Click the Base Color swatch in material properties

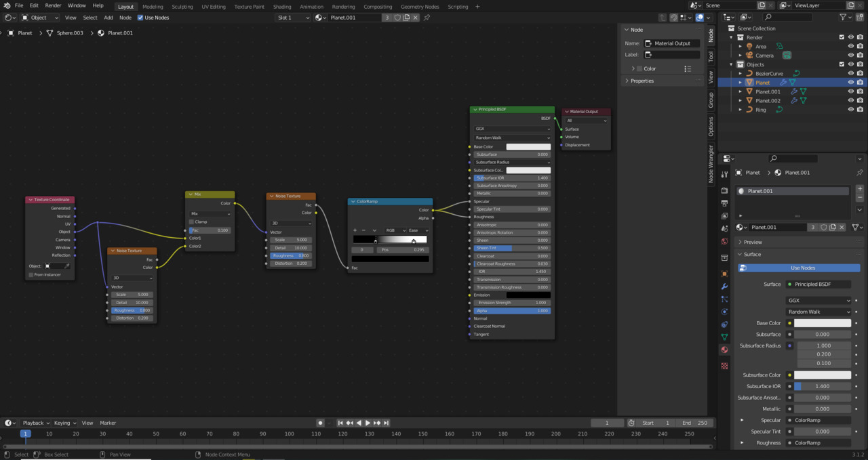822,323
